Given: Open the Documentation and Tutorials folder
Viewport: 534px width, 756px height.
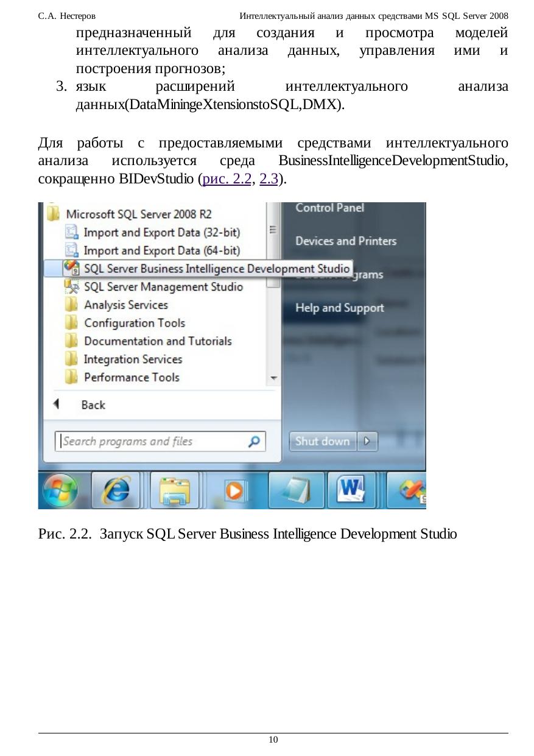Looking at the screenshot, I should pos(157,341).
